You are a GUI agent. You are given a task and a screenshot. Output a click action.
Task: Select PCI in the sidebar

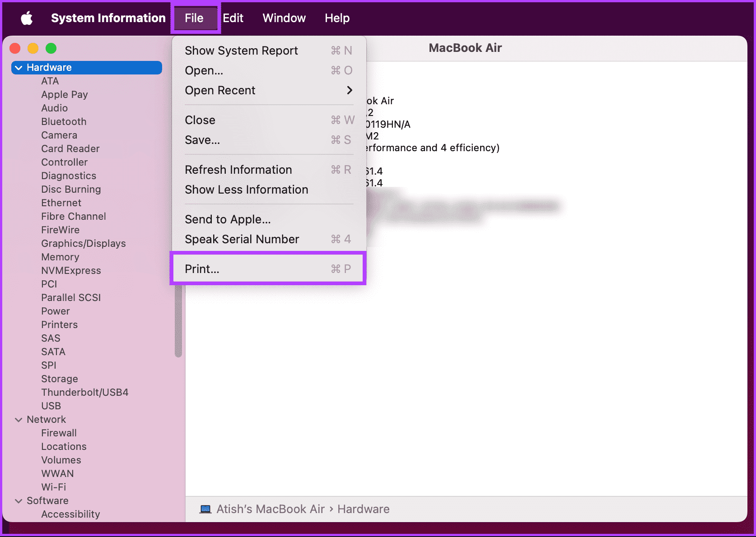pyautogui.click(x=49, y=284)
